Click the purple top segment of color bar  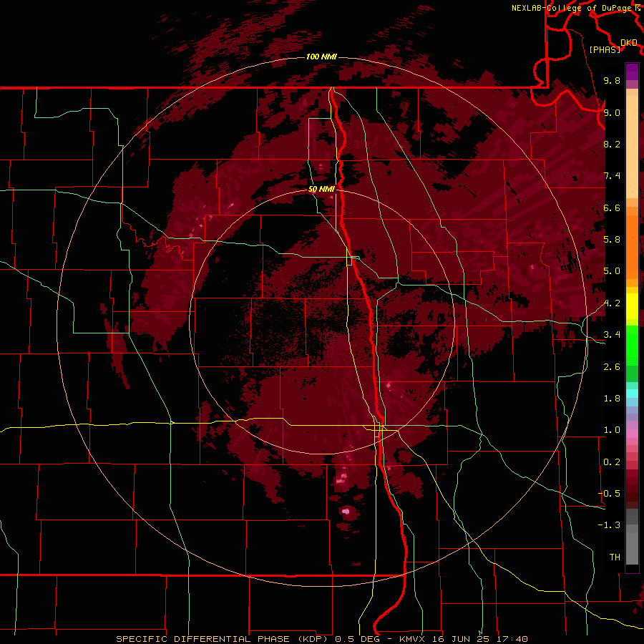pos(632,72)
